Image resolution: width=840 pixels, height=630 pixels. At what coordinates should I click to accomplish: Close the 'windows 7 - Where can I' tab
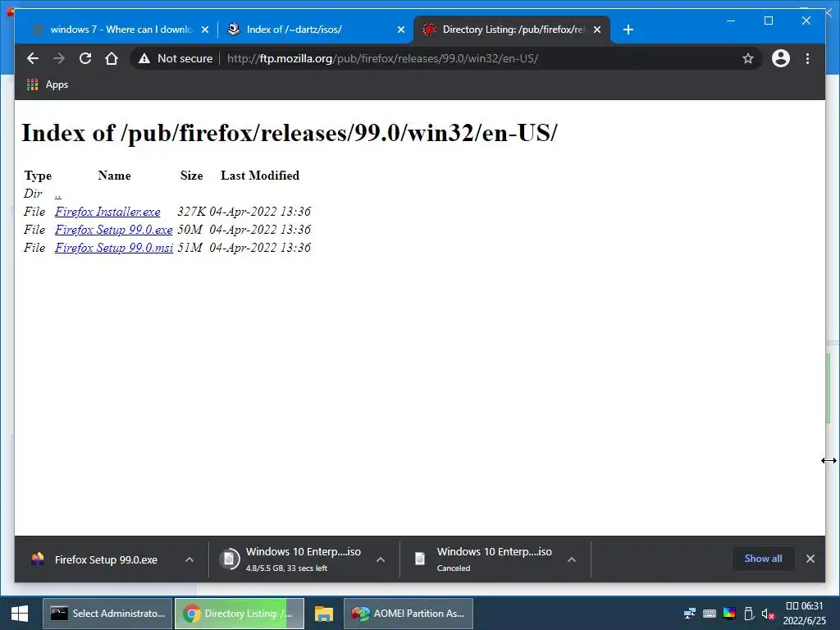(x=204, y=30)
